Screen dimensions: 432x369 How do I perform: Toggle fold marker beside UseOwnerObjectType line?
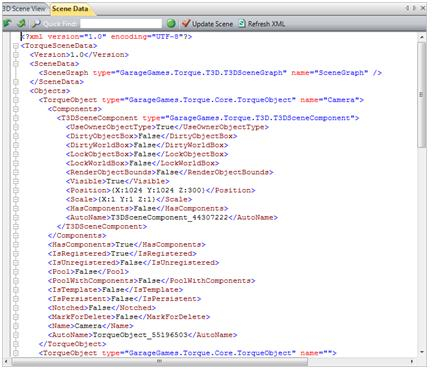[x=16, y=127]
